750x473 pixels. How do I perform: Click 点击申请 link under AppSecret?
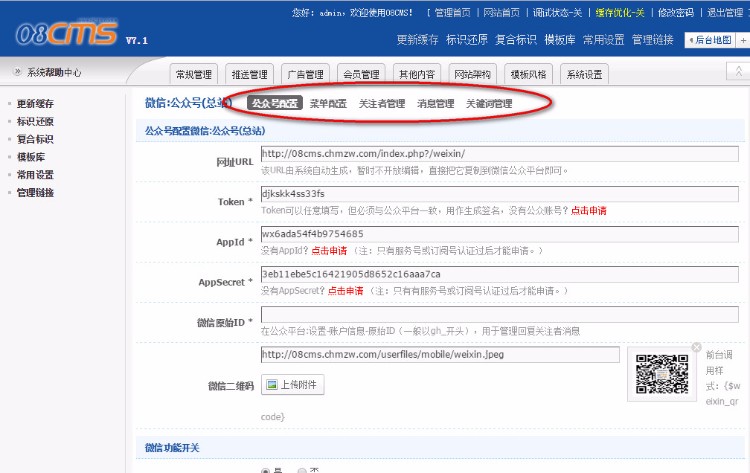pos(345,291)
